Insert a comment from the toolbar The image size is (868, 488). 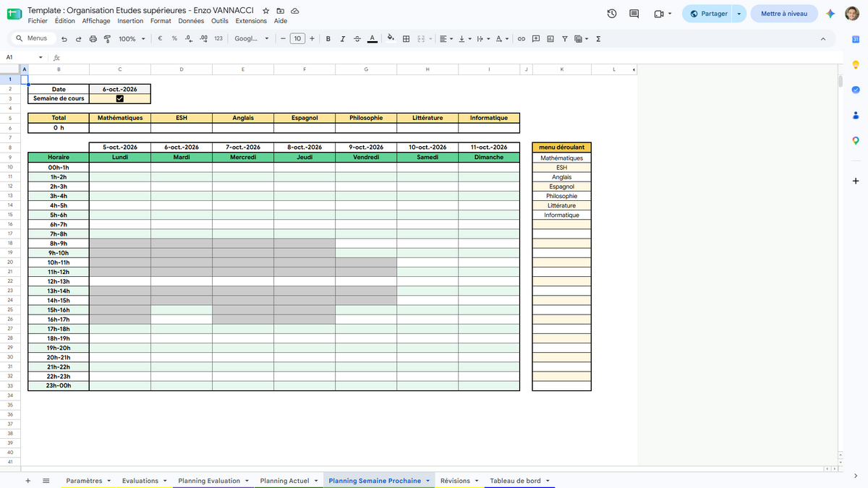pos(536,39)
